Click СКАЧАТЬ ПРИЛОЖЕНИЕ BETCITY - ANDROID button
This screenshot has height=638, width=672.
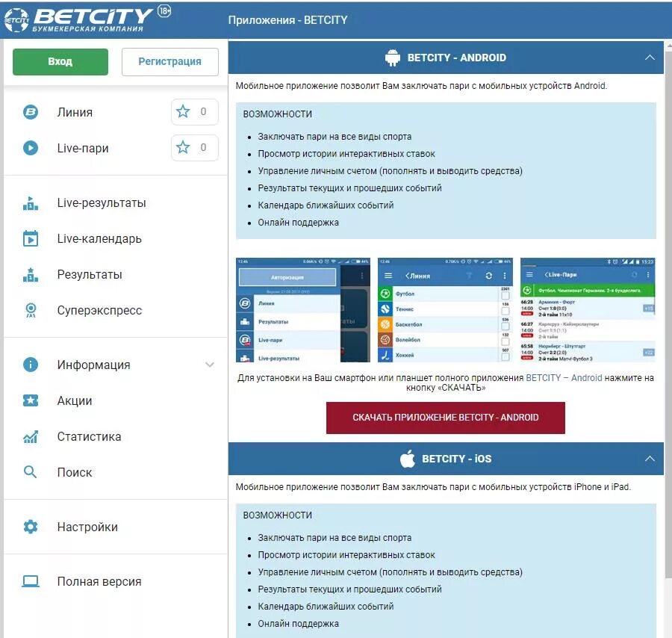pos(445,418)
